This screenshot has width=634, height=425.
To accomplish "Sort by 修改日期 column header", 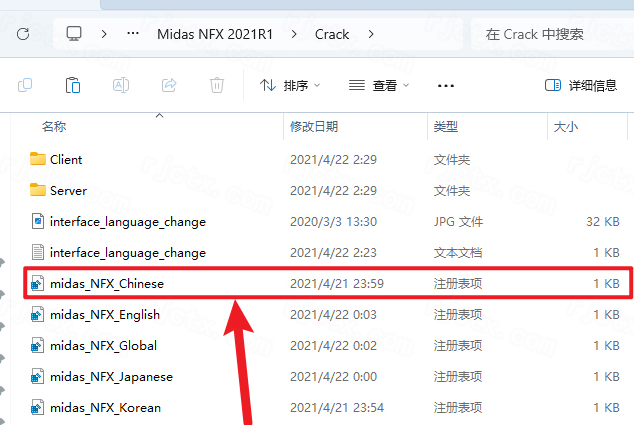I will click(x=314, y=127).
